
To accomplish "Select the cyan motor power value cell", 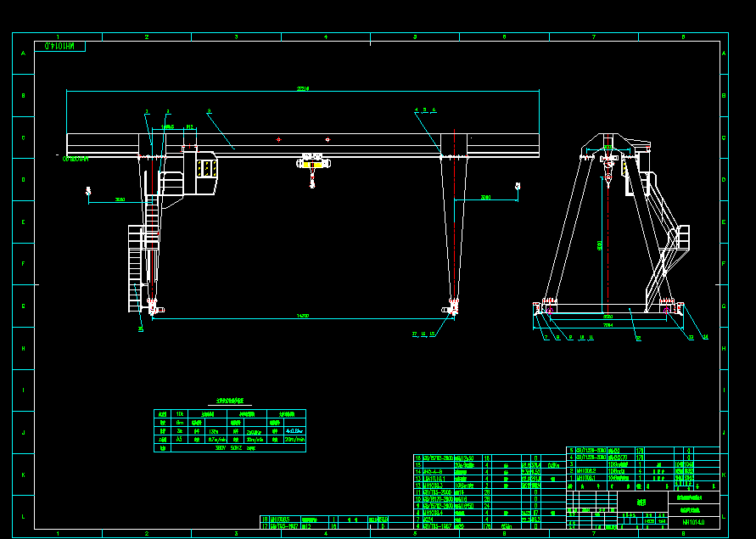I will tap(294, 431).
